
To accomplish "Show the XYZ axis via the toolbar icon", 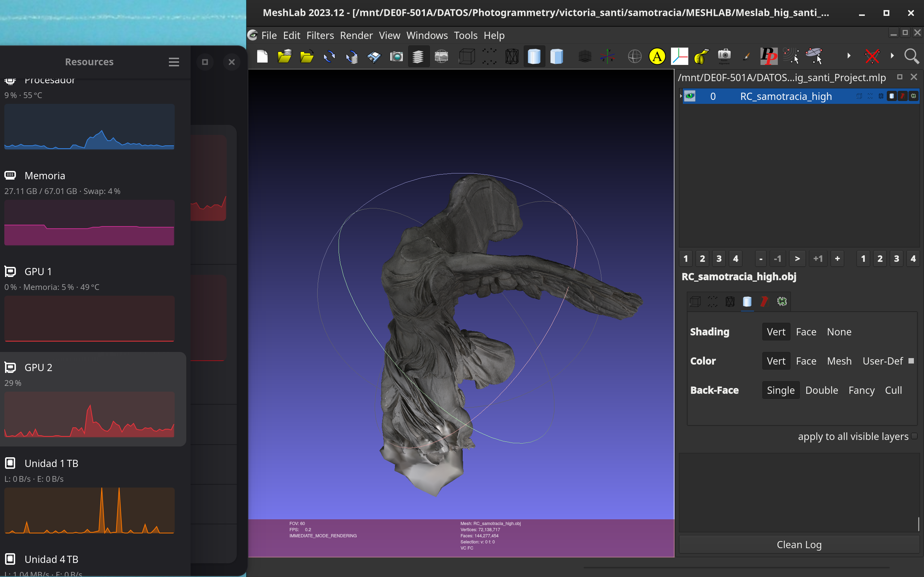I will pos(607,57).
